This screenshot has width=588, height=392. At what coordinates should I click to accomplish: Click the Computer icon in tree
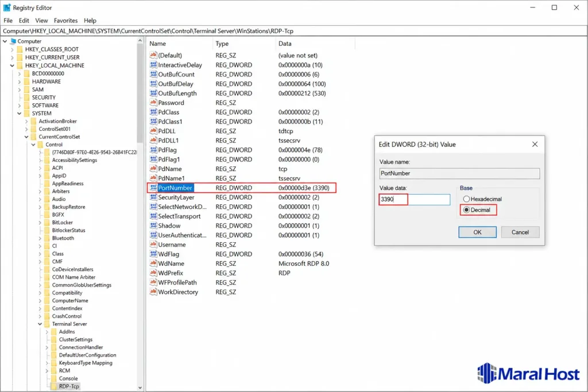point(13,41)
